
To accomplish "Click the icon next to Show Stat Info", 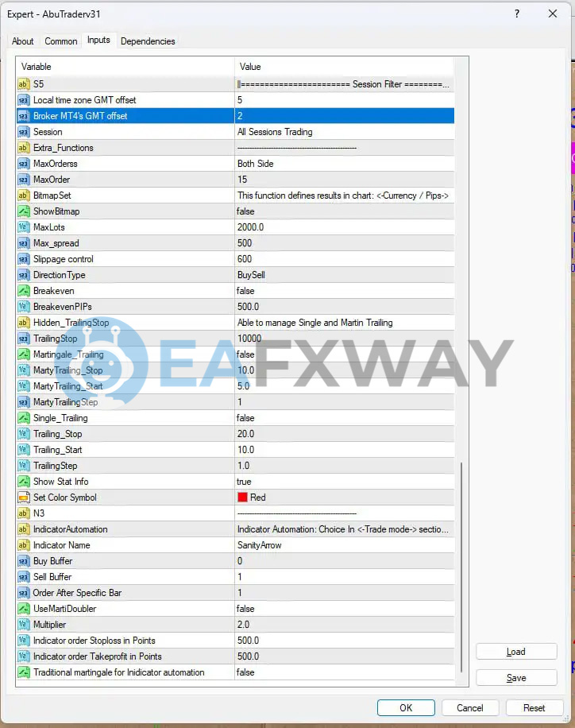I will point(23,482).
